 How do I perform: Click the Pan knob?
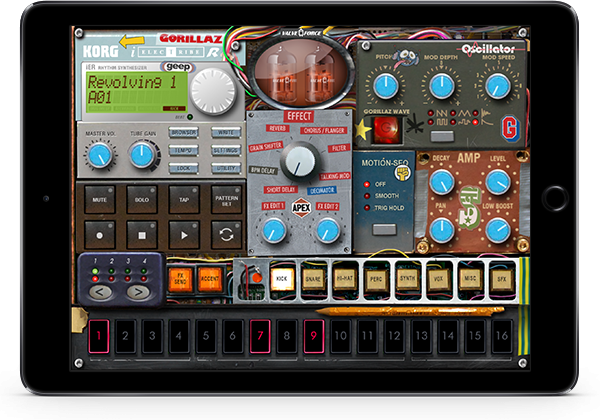[442, 231]
